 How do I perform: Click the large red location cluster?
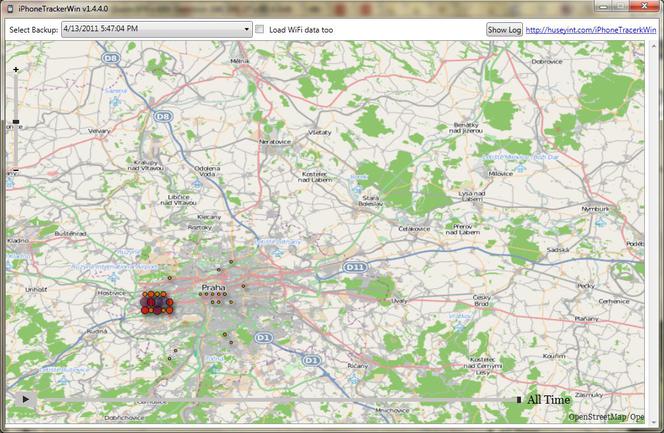pos(157,303)
